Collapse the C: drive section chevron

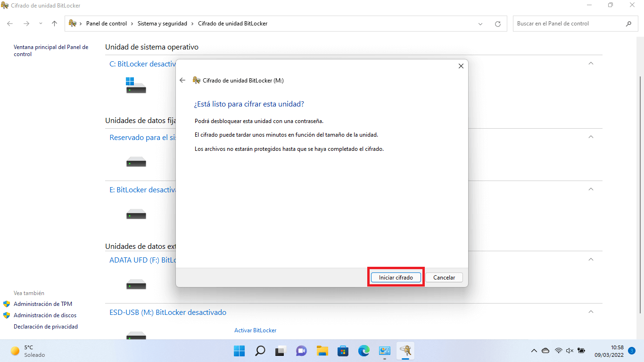(x=591, y=63)
